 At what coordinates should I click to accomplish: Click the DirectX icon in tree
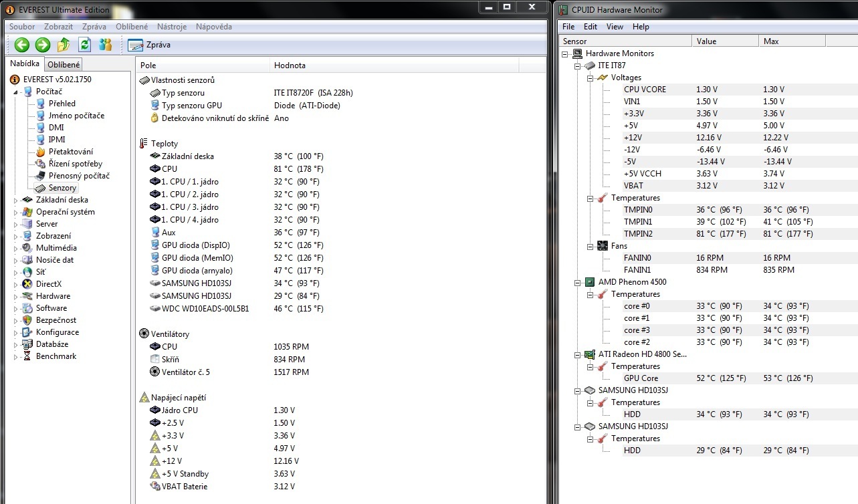27,284
